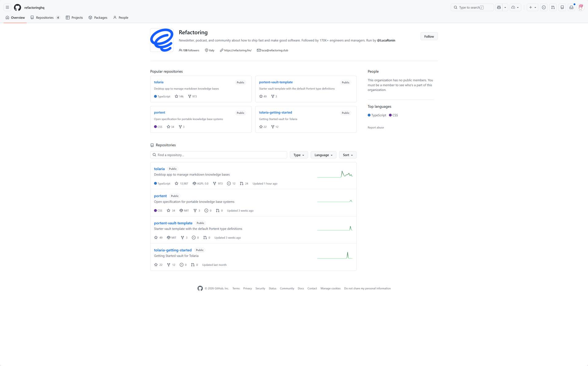Image resolution: width=588 pixels, height=366 pixels.
Task: Click the Report abuse link
Action: tap(376, 128)
